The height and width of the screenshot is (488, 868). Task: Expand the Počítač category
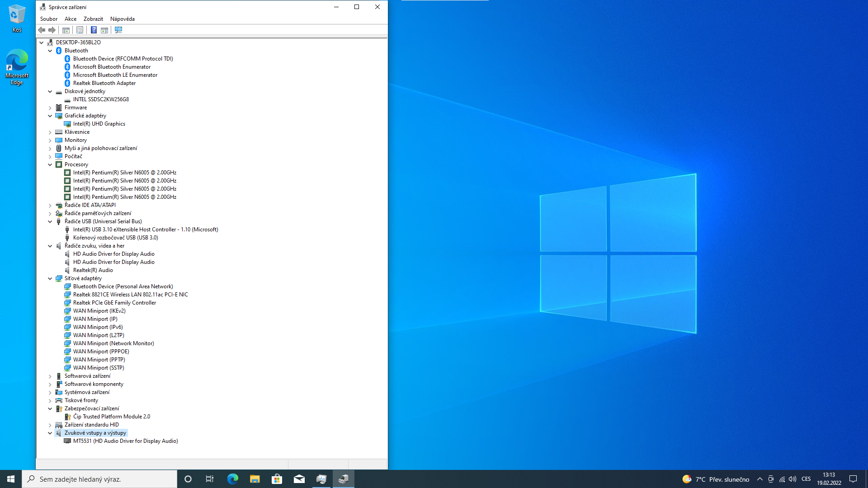(50, 156)
